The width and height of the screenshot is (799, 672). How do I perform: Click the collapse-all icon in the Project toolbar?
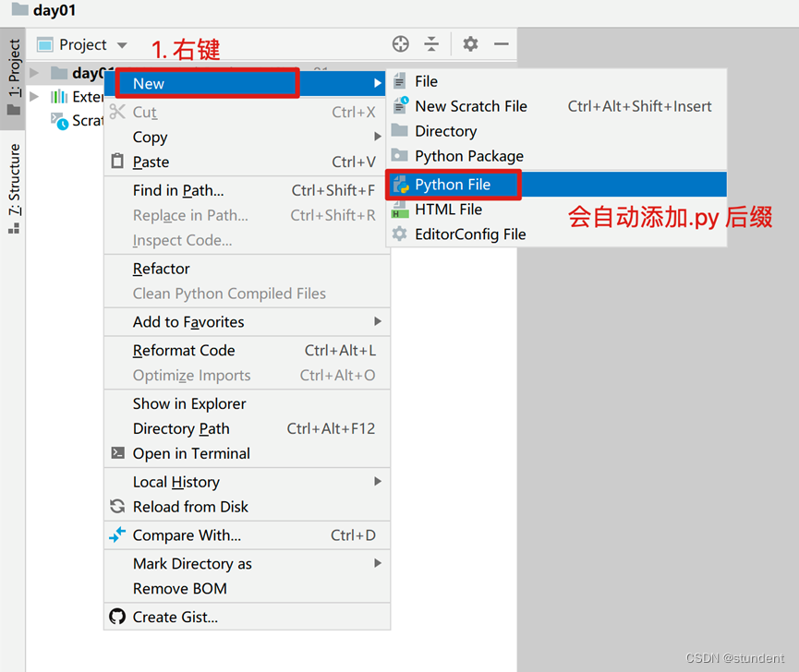(x=431, y=43)
